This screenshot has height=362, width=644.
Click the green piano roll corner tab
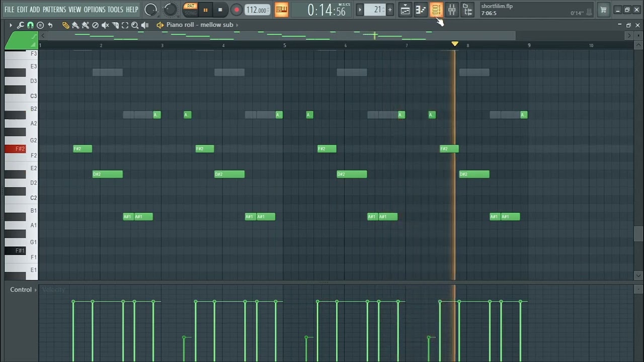click(x=21, y=40)
